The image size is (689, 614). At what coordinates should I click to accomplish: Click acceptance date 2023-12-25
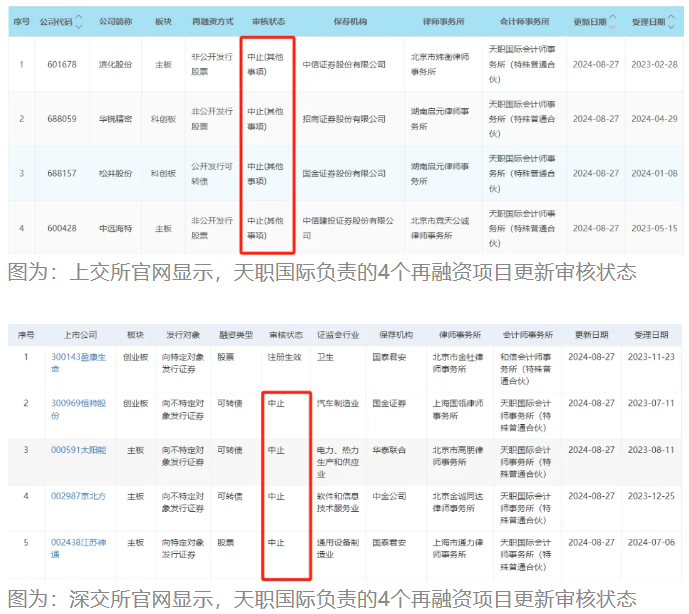[651, 496]
